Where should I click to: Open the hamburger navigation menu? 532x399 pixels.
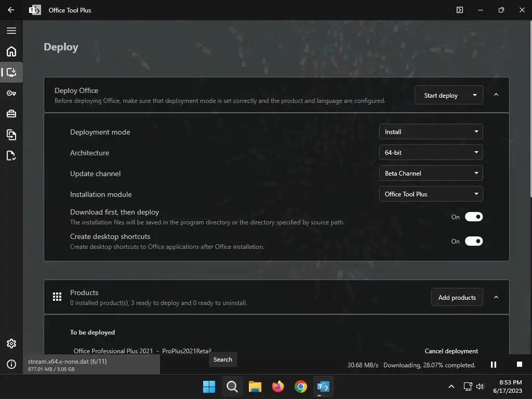coord(11,31)
